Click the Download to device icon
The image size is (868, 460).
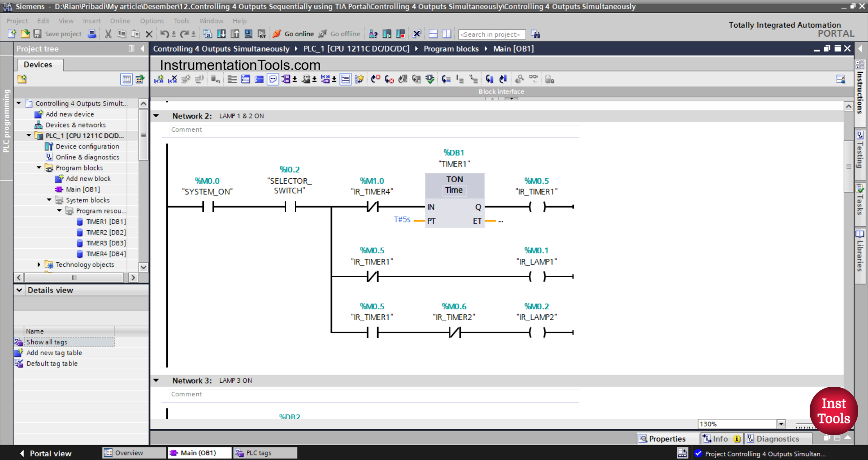221,34
